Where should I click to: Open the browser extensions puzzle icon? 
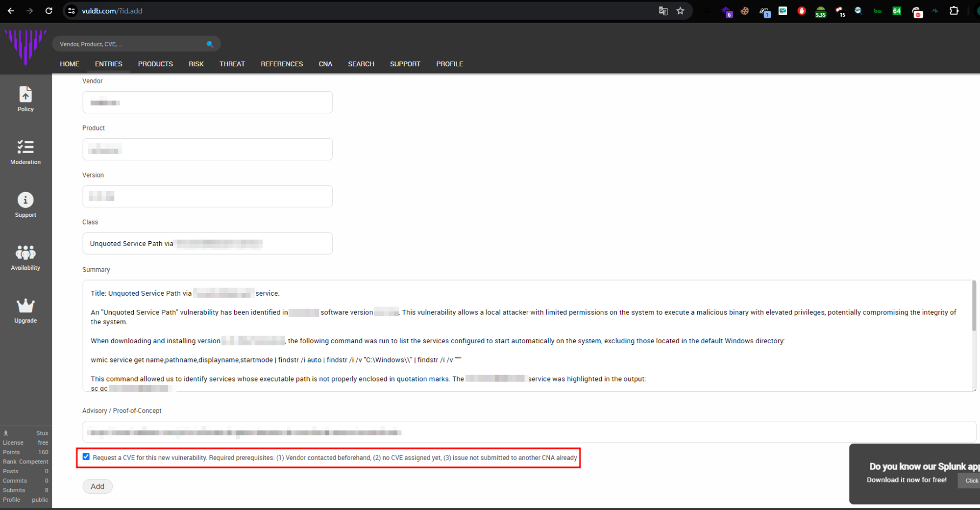[954, 11]
